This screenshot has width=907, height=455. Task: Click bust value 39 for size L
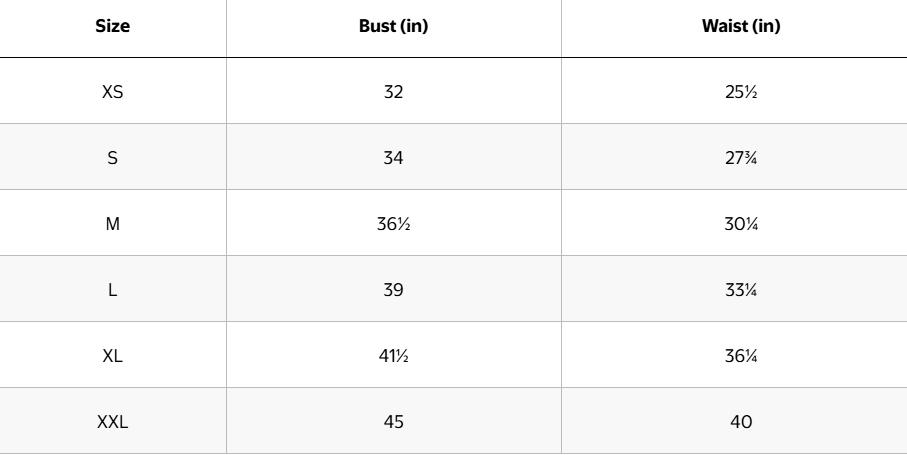[x=393, y=289]
